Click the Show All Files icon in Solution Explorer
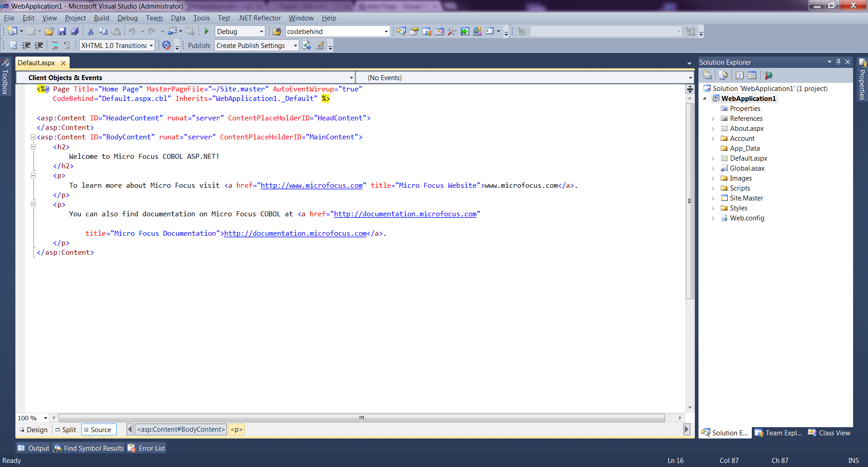The width and height of the screenshot is (868, 467). click(x=723, y=76)
